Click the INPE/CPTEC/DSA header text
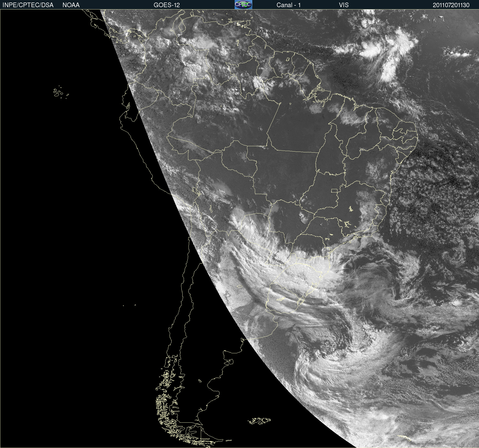479x448 pixels. coord(28,5)
